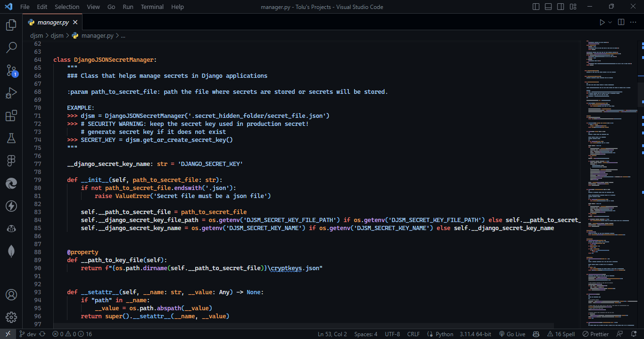This screenshot has height=339, width=644.
Task: Change the UTF-8 file encoding
Action: coord(392,334)
